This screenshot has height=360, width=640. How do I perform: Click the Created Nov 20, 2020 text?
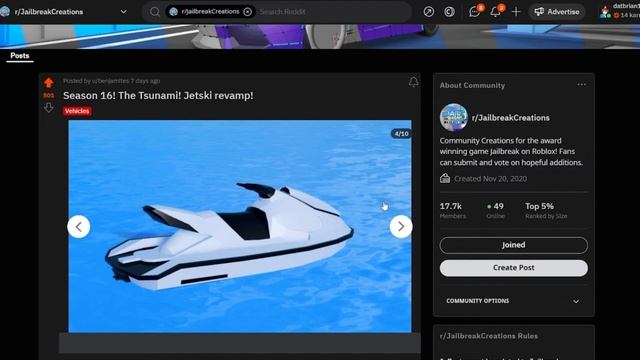click(490, 179)
